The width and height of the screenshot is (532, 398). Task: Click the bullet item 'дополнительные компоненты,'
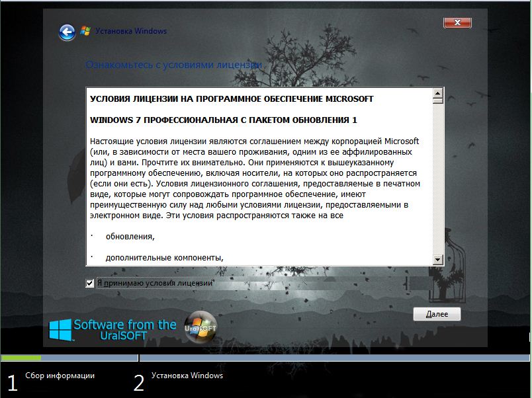coord(165,258)
